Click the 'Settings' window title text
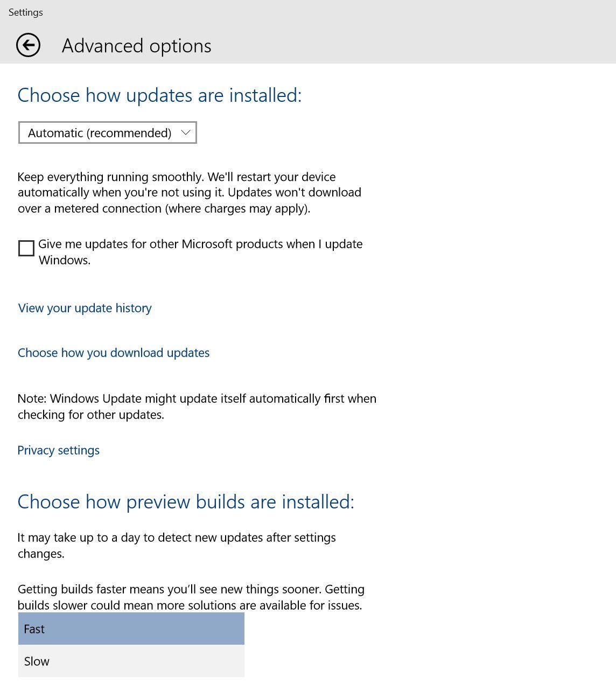The height and width of the screenshot is (684, 616). [26, 12]
